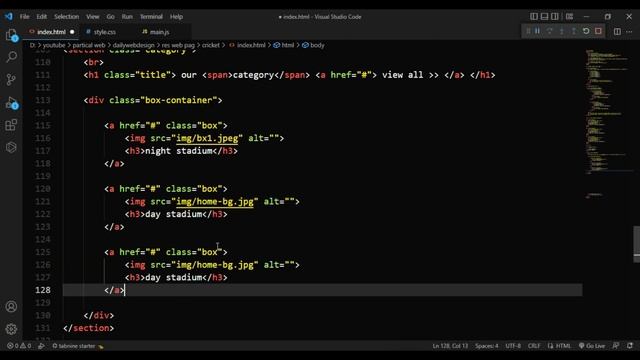Image resolution: width=640 pixels, height=360 pixels.
Task: Open the hexagon extension view in activity bar
Action: coord(11,147)
